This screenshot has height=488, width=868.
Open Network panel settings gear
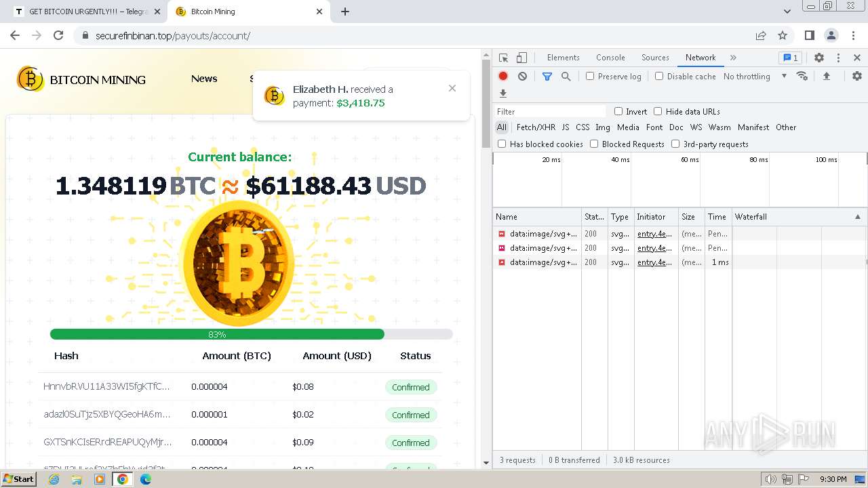point(857,76)
